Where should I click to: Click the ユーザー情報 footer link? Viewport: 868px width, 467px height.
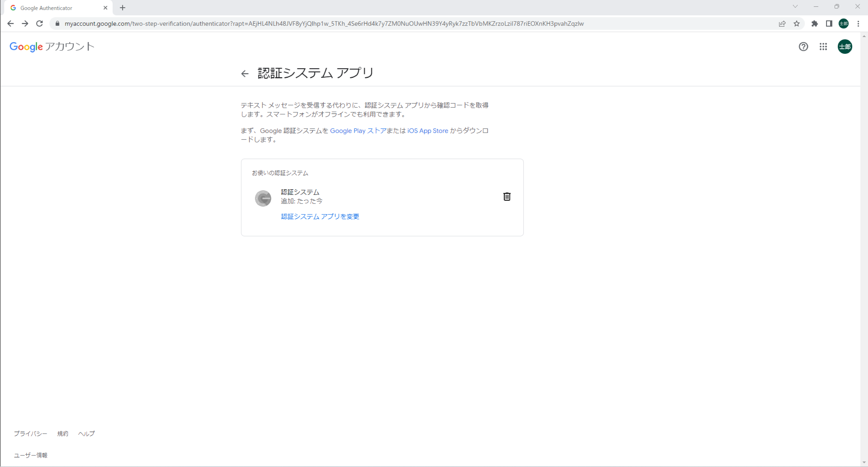click(x=31, y=455)
